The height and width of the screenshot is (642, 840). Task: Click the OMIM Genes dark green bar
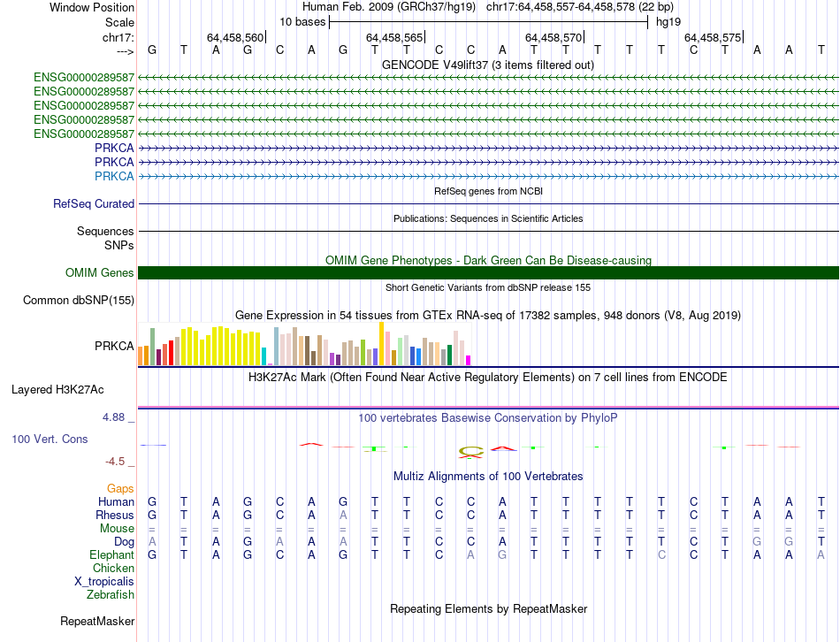coord(488,272)
